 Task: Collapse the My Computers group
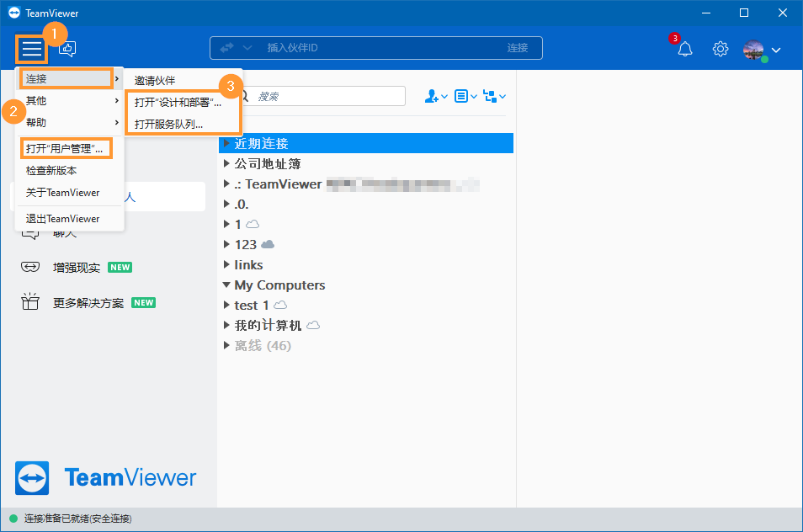tap(226, 285)
